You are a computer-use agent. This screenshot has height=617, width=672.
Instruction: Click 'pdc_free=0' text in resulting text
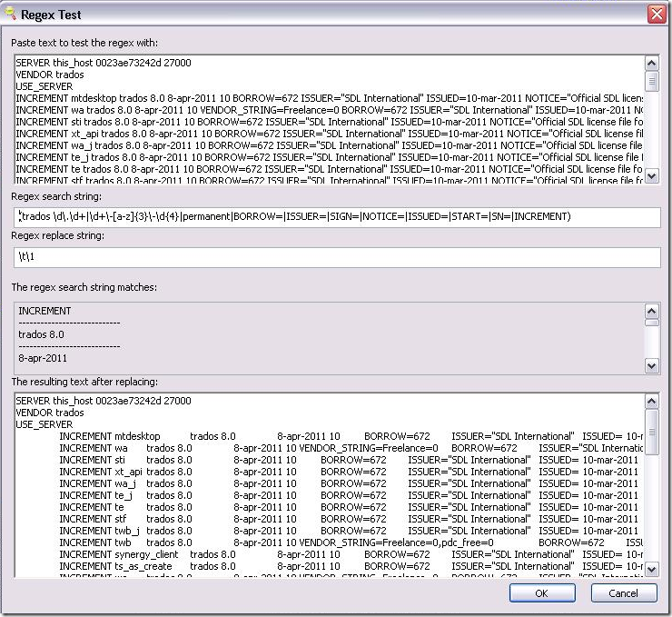pyautogui.click(x=468, y=542)
